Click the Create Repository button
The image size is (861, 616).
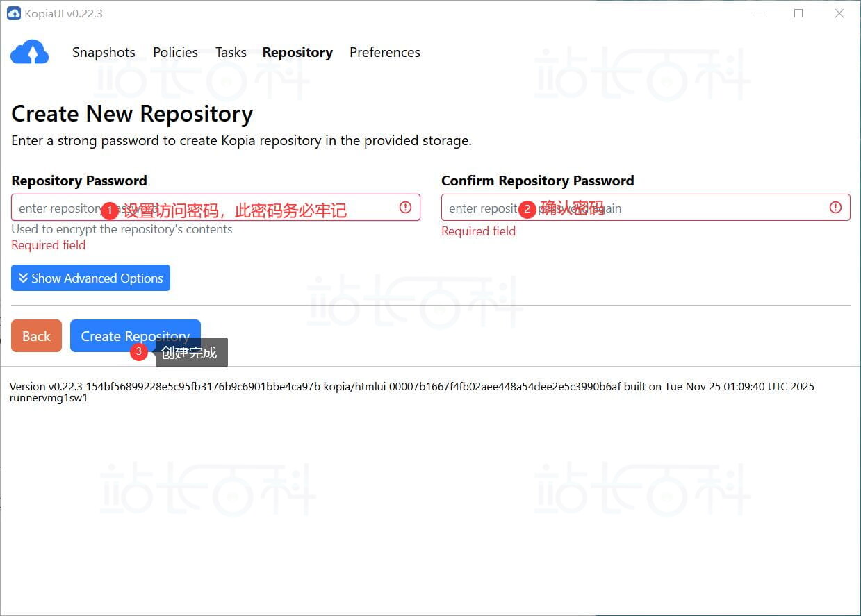[x=136, y=336]
